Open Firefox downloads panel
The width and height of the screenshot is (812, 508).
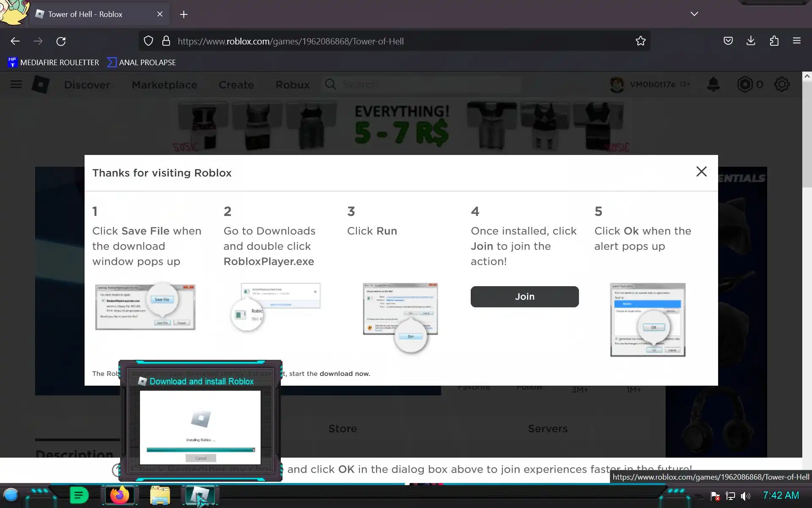(x=751, y=41)
